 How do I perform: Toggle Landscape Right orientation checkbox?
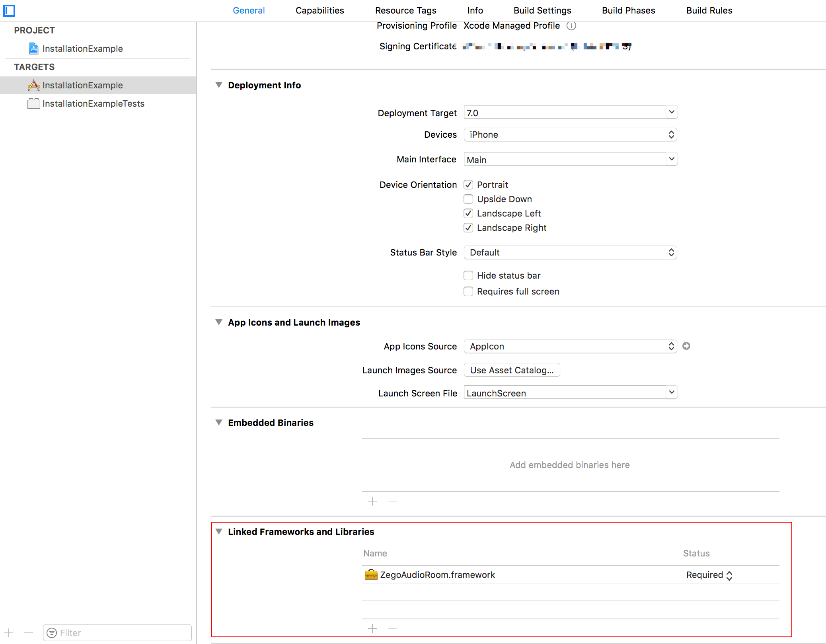[468, 228]
